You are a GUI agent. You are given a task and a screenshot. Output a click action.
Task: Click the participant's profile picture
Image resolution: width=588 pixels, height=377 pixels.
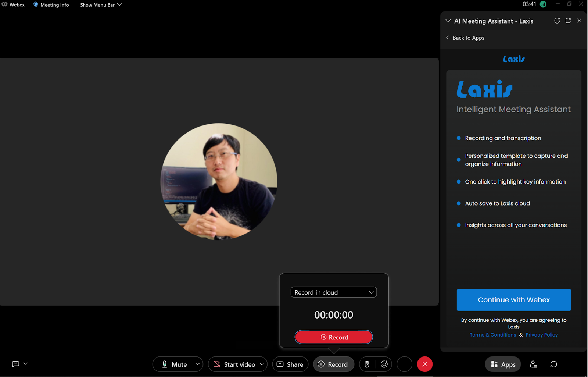(219, 181)
